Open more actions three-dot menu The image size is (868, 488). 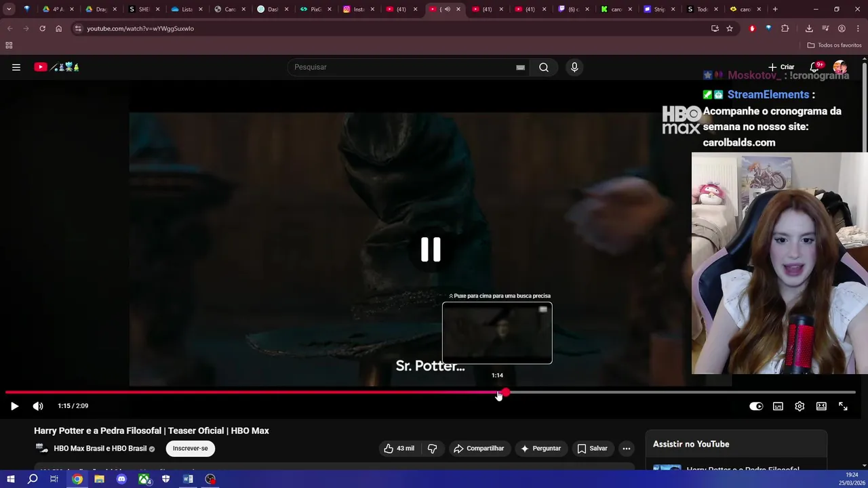(x=627, y=449)
